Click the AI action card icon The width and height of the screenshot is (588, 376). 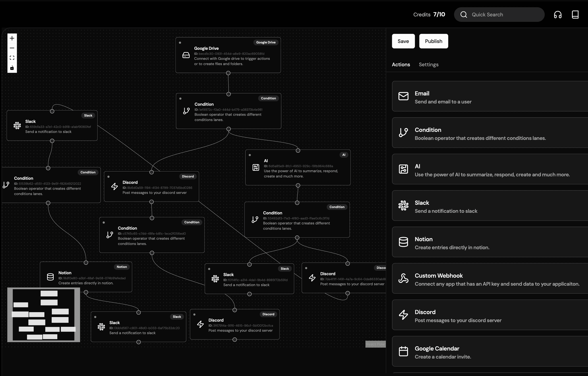pyautogui.click(x=403, y=169)
